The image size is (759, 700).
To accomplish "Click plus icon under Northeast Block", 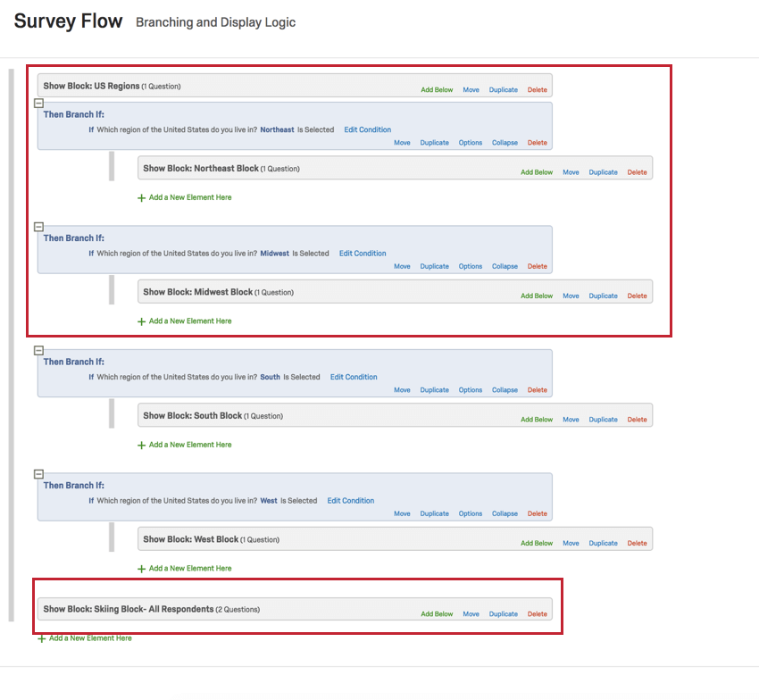I will (141, 197).
